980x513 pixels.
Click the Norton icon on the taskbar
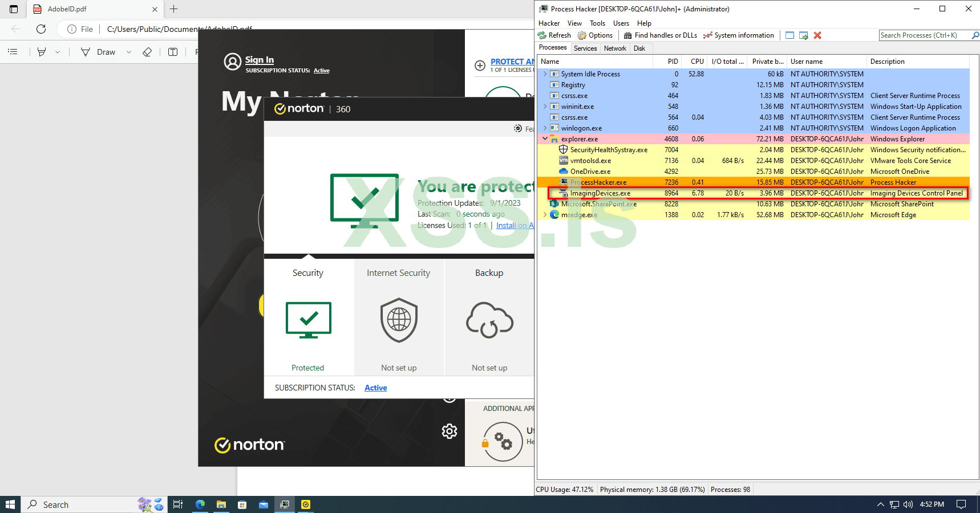coord(306,504)
